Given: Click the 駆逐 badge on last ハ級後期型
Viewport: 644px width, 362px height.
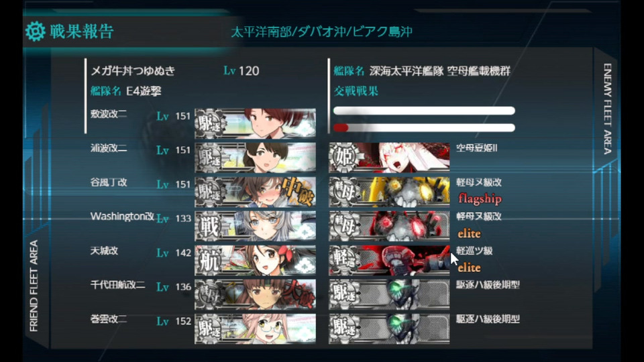Looking at the screenshot, I should coord(344,328).
